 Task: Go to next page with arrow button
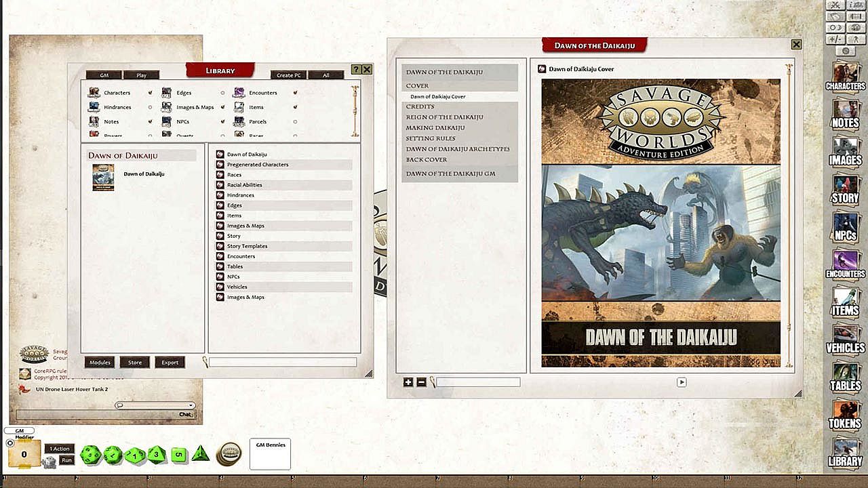coord(682,382)
